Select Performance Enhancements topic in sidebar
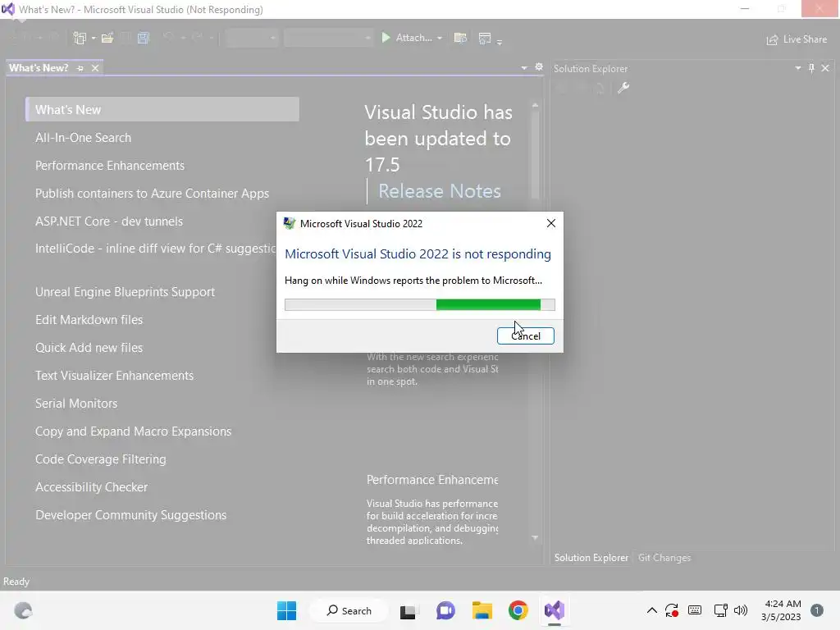 (110, 166)
